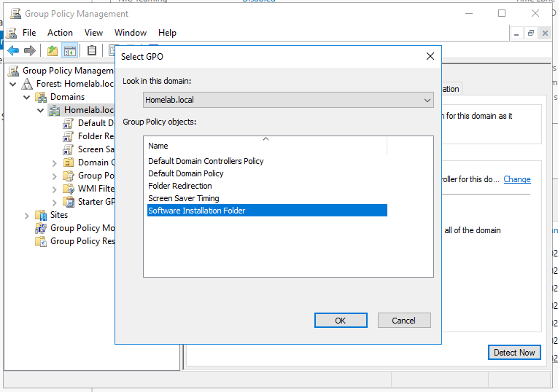Open the File menu
This screenshot has height=392, width=558.
coord(29,33)
